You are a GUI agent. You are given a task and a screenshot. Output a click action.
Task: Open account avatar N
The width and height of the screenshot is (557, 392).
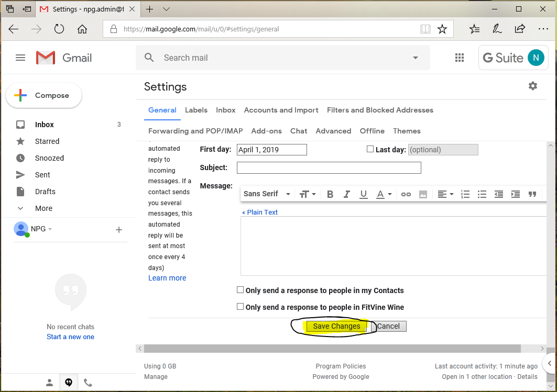pyautogui.click(x=536, y=58)
